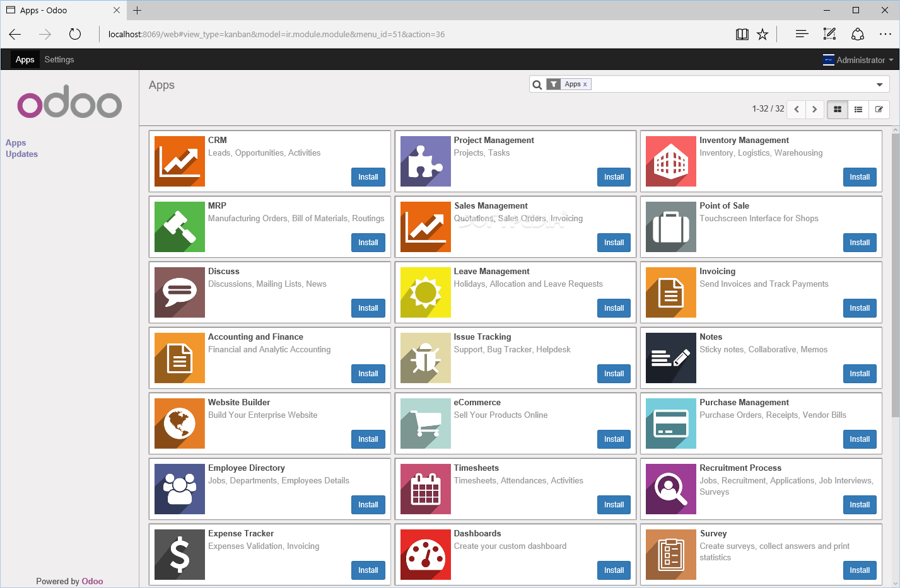
Task: Open the search filters dropdown arrow
Action: [879, 84]
